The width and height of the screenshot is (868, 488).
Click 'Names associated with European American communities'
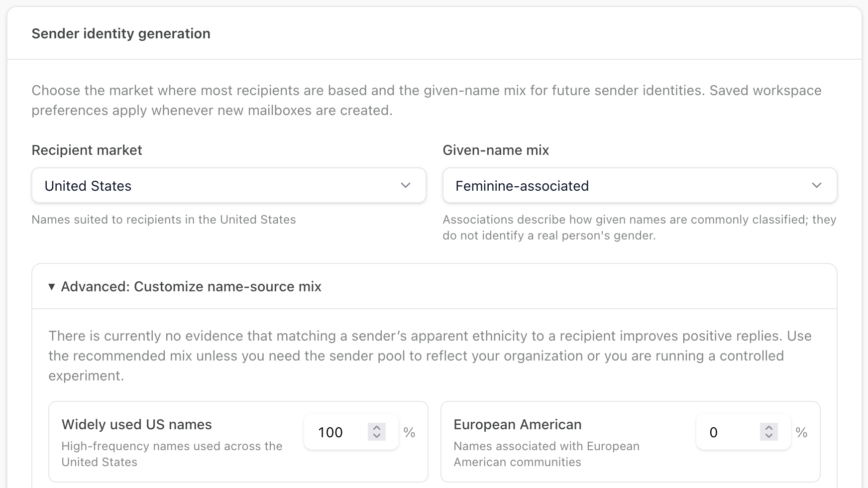pos(546,454)
